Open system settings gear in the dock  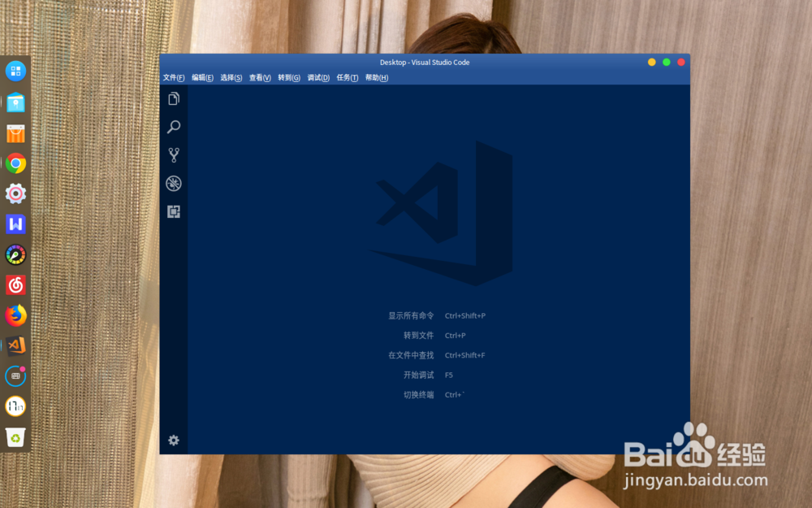coord(15,193)
